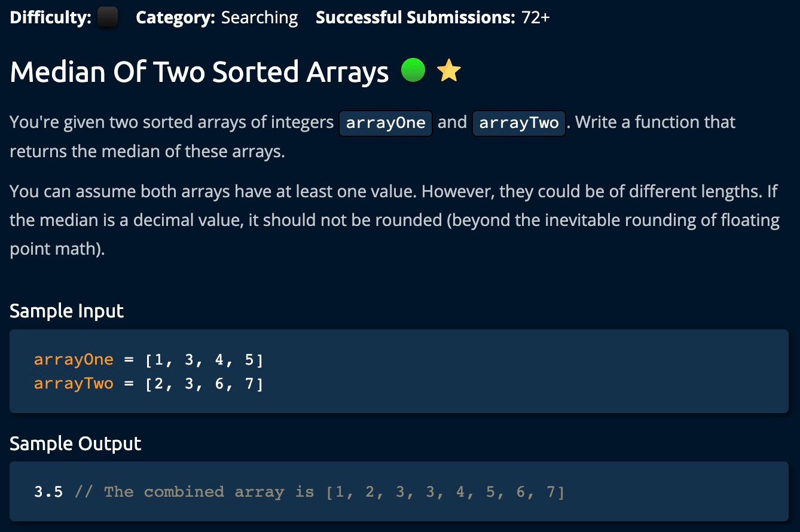Image resolution: width=800 pixels, height=532 pixels.
Task: Click the black difficulty square indicator
Action: (107, 17)
